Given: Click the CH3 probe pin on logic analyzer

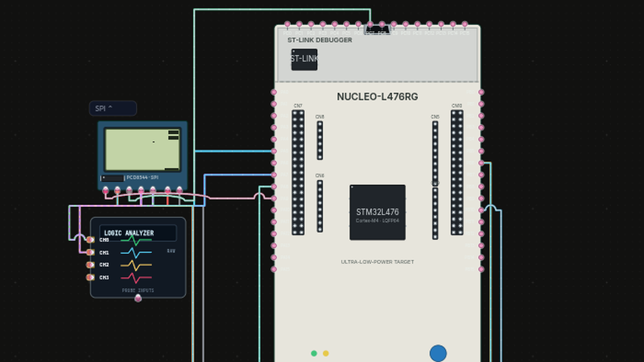Looking at the screenshot, I should tap(90, 278).
